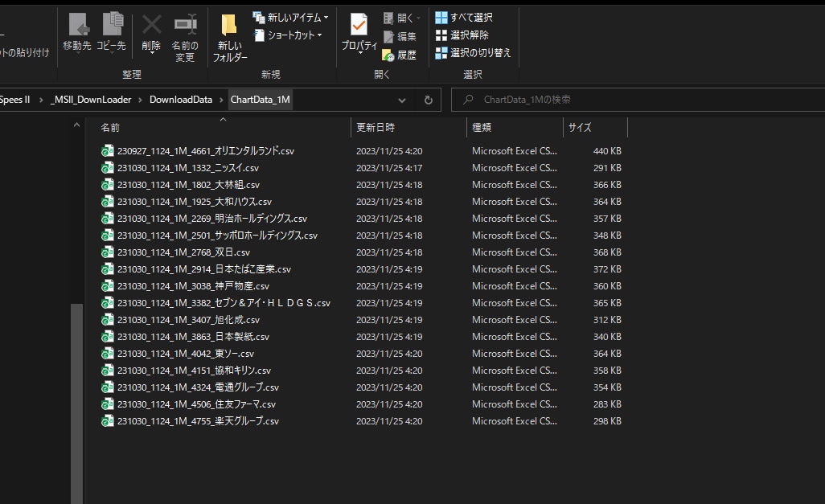The height and width of the screenshot is (504, 825).
Task: Click the 298 KB size cell
Action: 607,421
